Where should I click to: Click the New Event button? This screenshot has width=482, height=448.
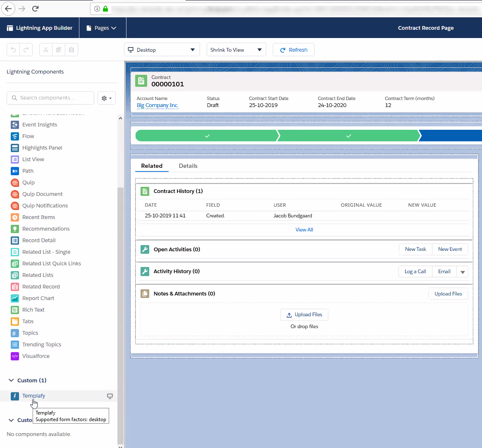pos(450,249)
